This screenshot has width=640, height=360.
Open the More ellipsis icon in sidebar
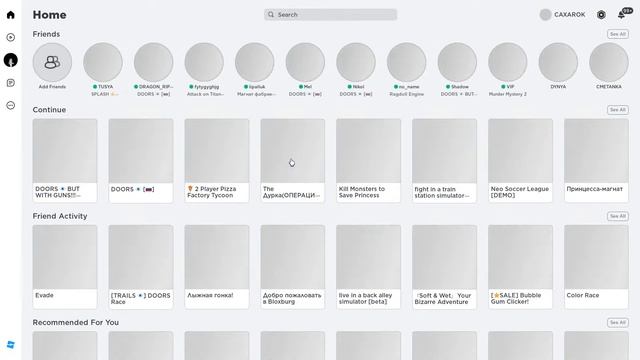11,105
